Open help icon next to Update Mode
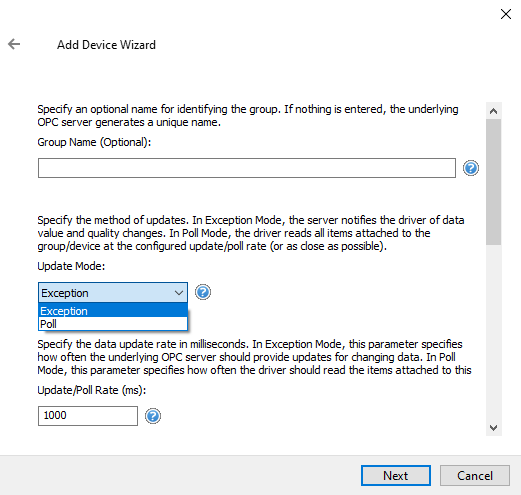 coord(203,292)
